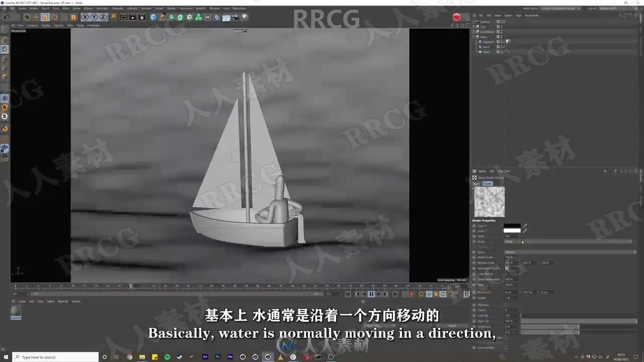Open Edit Render Settings icon
This screenshot has width=644, height=362.
click(x=142, y=17)
